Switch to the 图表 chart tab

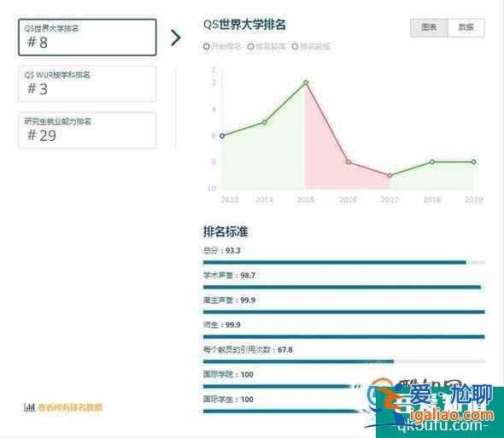point(429,27)
